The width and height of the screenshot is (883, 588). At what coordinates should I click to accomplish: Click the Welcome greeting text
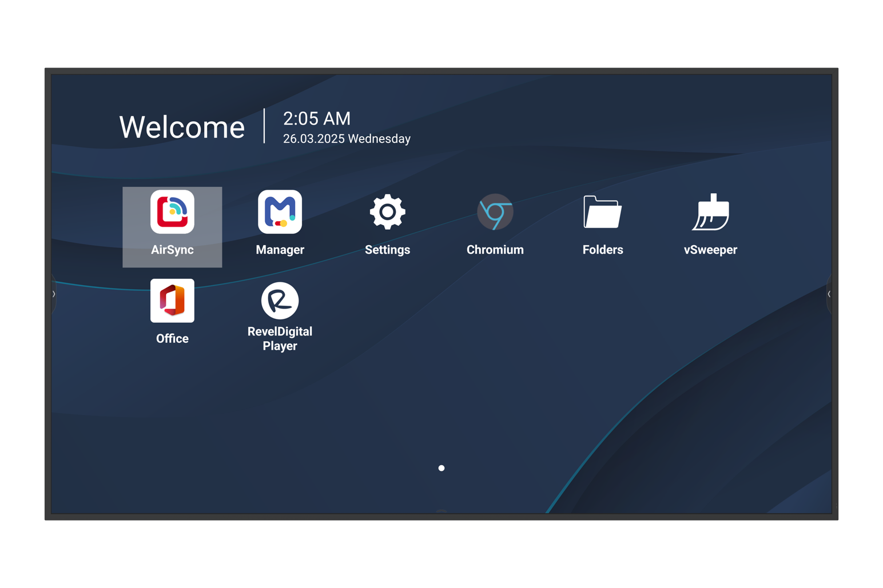click(181, 127)
